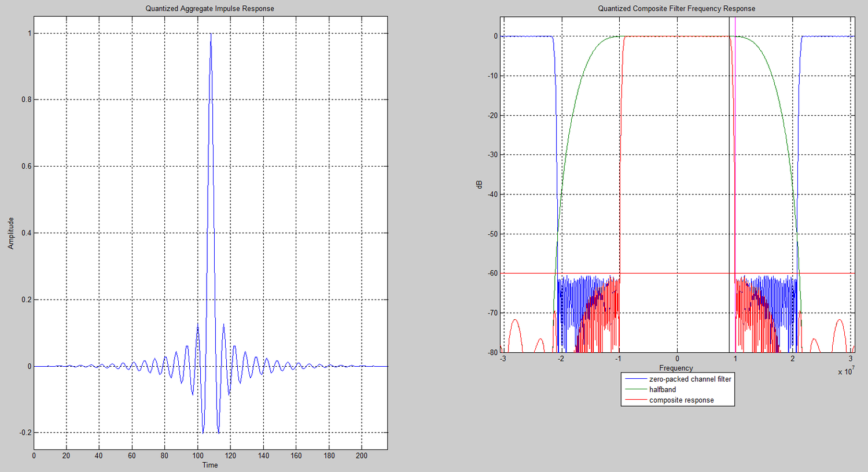Click the Frequency axis tick label '-2'
Screen dimensions: 868x472
[560, 359]
